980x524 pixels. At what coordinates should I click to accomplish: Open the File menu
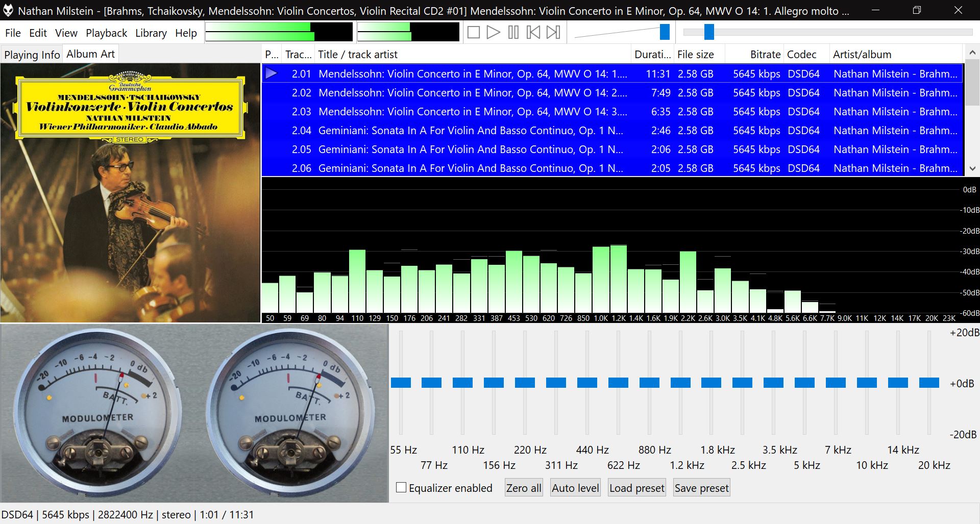[x=13, y=33]
